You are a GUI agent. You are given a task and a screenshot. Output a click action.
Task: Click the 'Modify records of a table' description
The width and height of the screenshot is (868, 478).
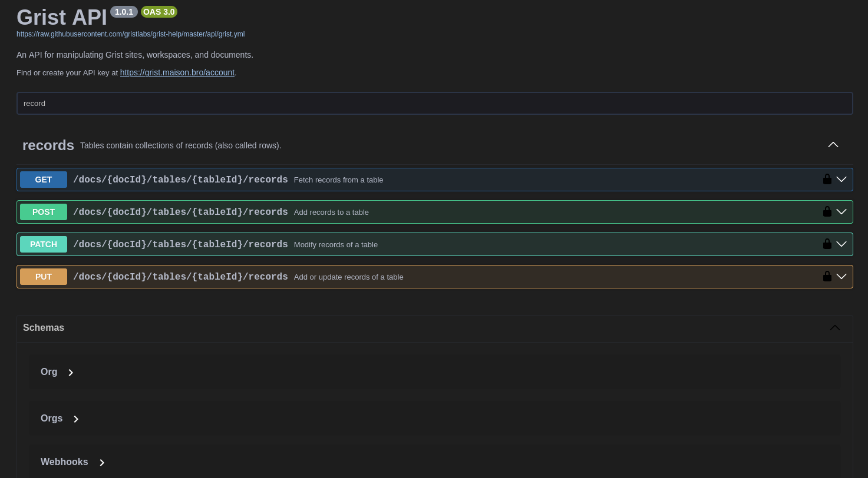pos(336,245)
